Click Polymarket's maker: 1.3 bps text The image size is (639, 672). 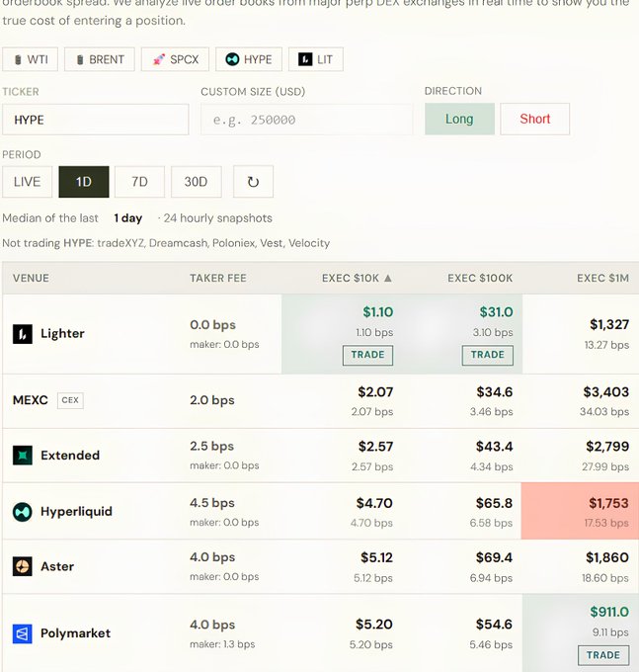(222, 644)
